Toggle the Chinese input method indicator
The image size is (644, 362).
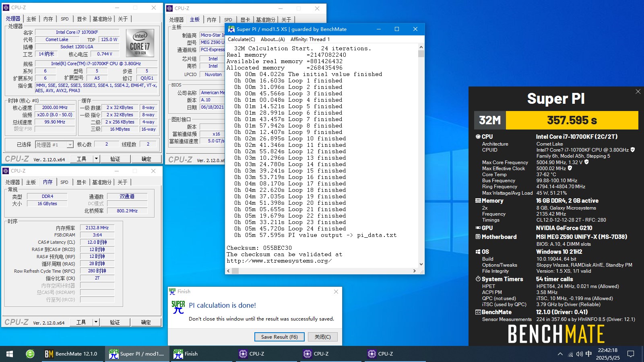point(588,354)
